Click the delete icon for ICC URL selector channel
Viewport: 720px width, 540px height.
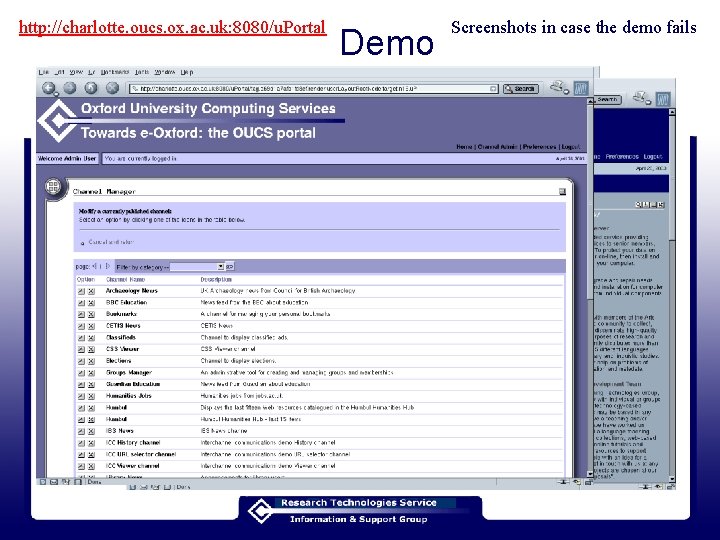[x=91, y=455]
